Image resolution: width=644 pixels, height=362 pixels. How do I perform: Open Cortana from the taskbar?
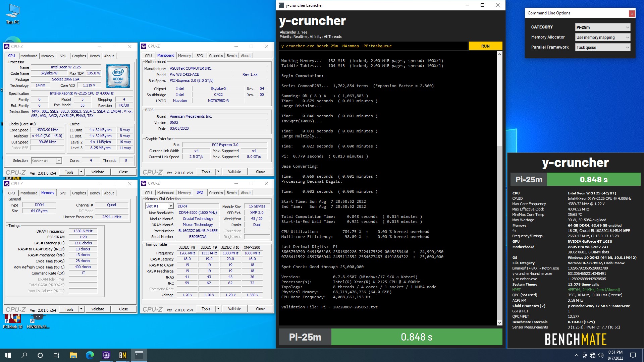point(40,355)
